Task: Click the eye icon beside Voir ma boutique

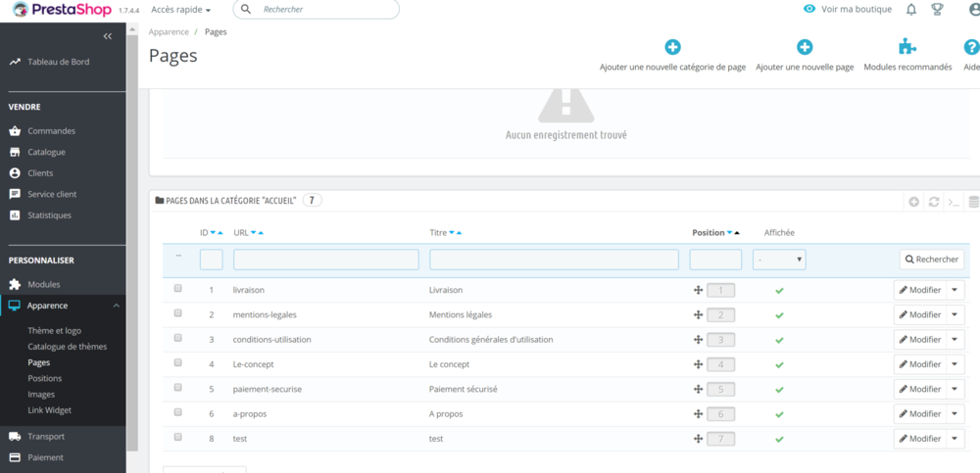Action: (x=809, y=10)
